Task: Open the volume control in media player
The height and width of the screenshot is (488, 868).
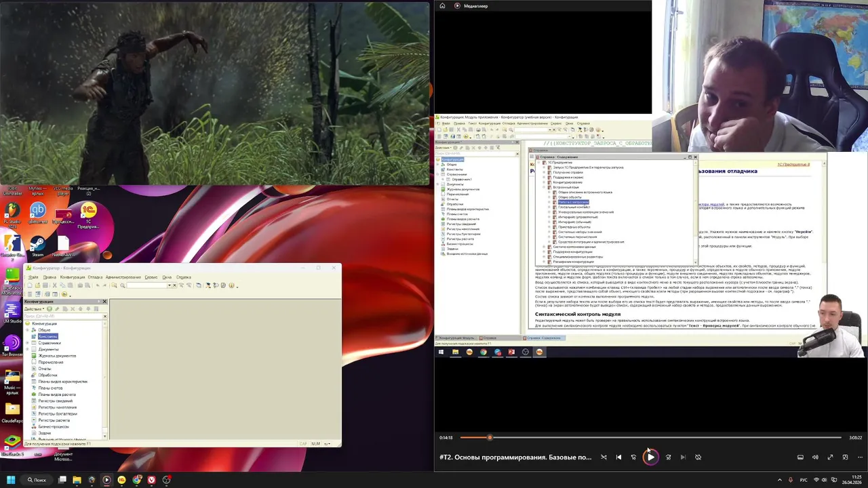Action: coord(815,457)
